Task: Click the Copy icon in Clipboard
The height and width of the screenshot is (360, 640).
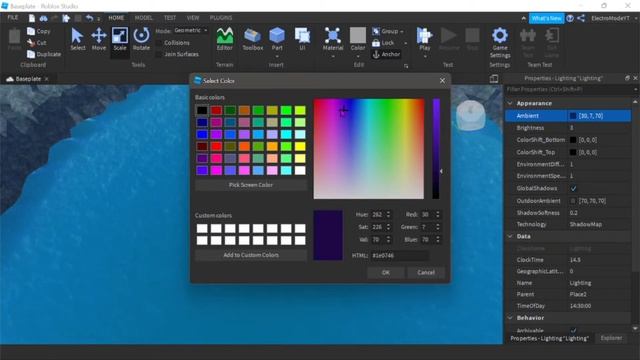Action: 31,31
